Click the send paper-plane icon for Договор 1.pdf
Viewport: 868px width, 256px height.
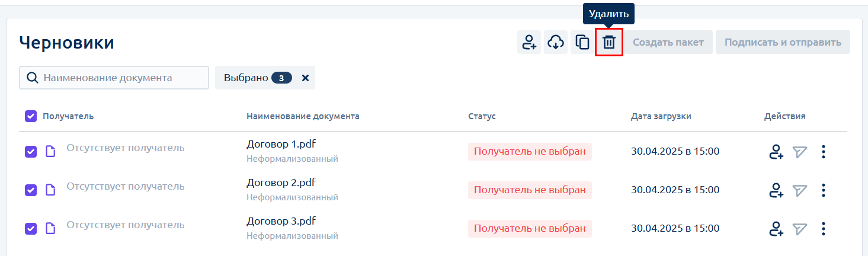coord(800,152)
